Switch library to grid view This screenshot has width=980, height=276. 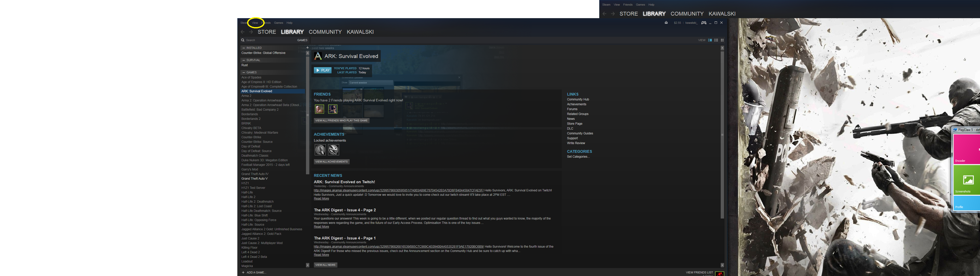[722, 40]
